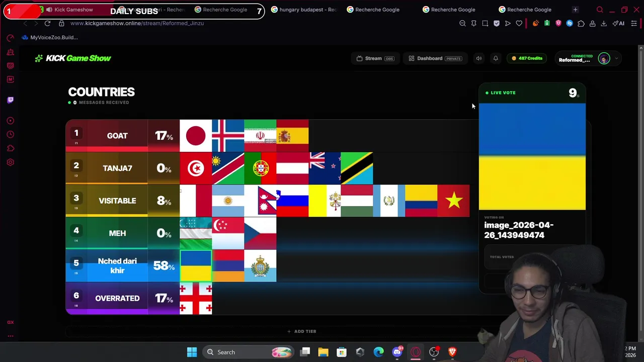Select the VISITABLE tier label

(117, 201)
